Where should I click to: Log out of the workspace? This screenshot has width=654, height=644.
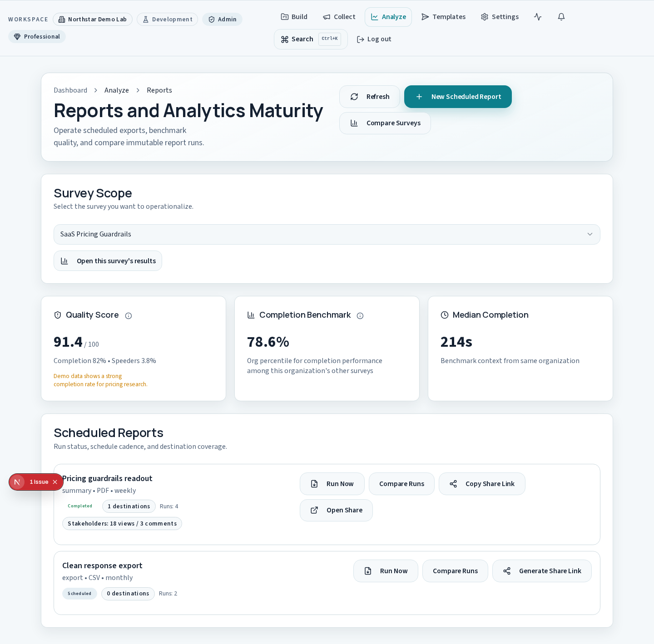374,39
